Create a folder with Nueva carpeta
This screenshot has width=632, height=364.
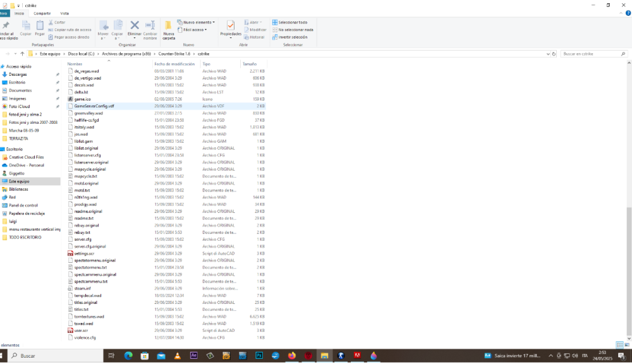click(169, 30)
